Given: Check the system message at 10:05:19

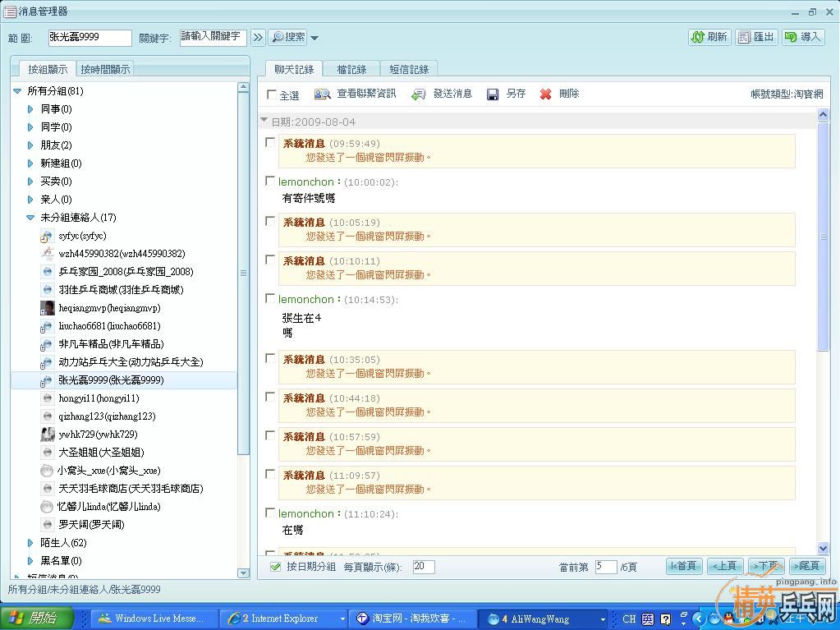Looking at the screenshot, I should pos(270,221).
